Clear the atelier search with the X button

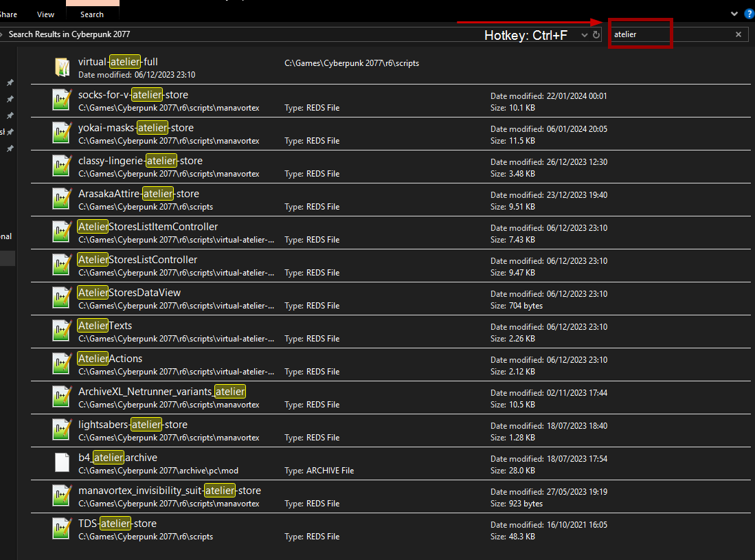point(739,34)
